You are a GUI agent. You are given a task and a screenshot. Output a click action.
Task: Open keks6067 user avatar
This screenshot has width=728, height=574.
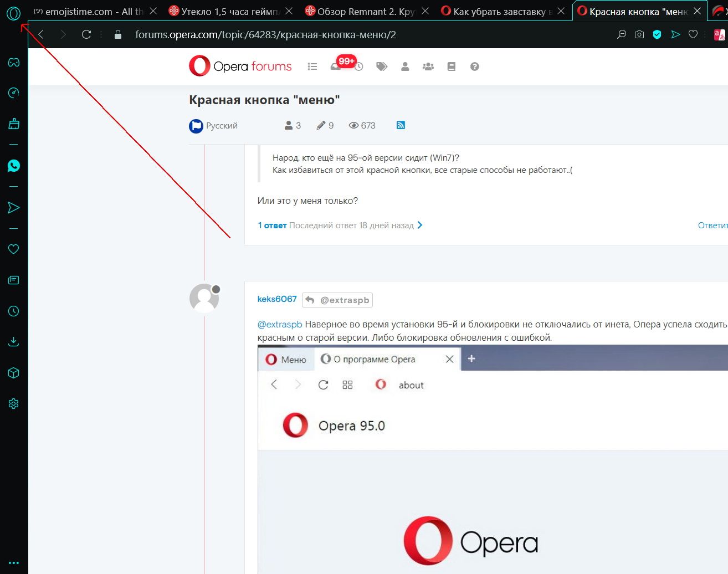[204, 298]
